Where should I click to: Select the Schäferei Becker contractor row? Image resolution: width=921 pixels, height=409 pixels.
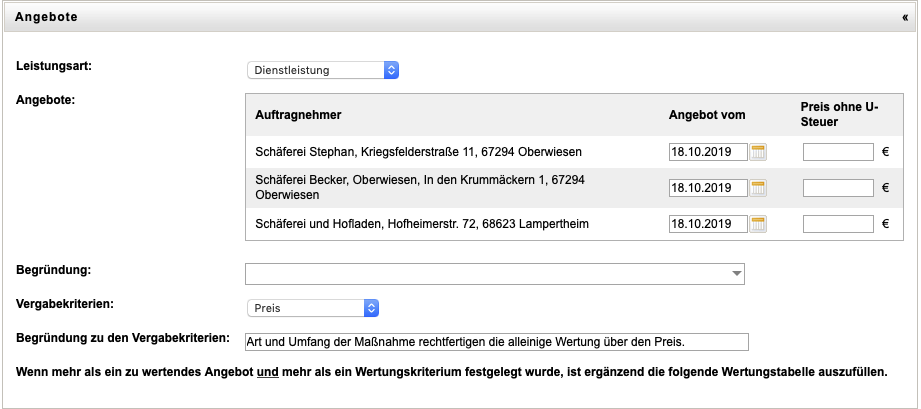tap(420, 188)
